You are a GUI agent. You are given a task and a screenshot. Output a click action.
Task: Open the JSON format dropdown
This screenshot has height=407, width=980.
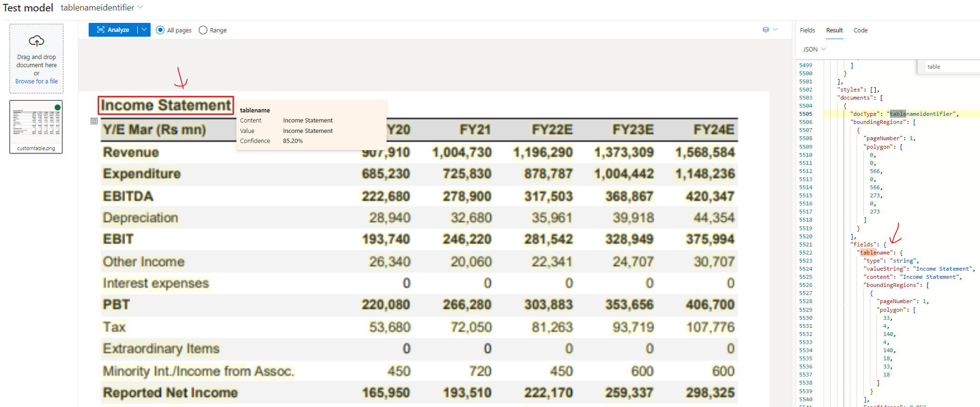tap(814, 49)
